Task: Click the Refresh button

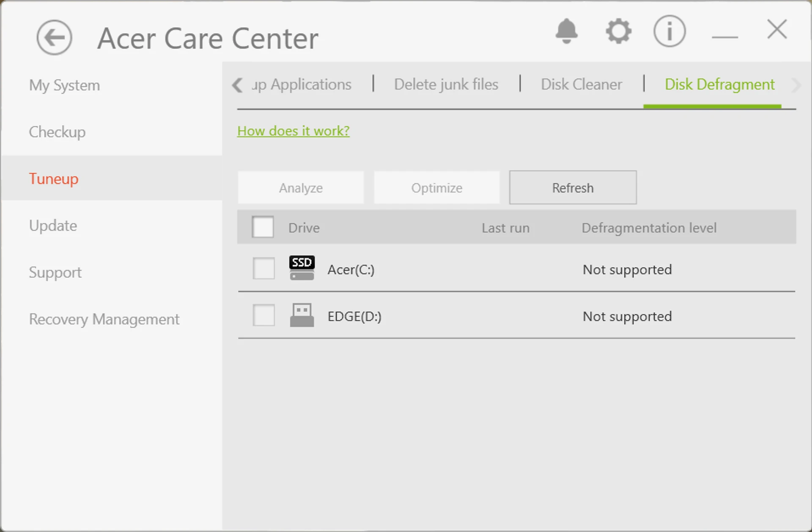Action: click(x=573, y=187)
